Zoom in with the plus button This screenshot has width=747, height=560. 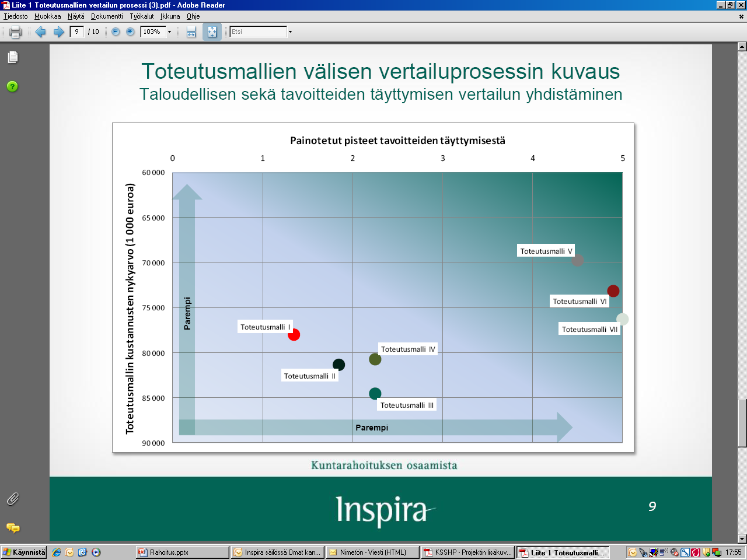tap(130, 32)
